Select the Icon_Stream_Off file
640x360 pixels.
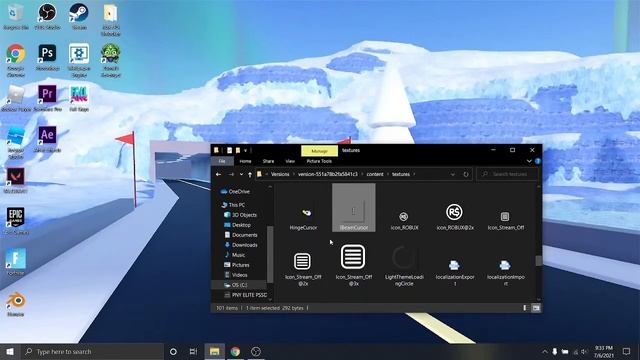[x=505, y=220]
